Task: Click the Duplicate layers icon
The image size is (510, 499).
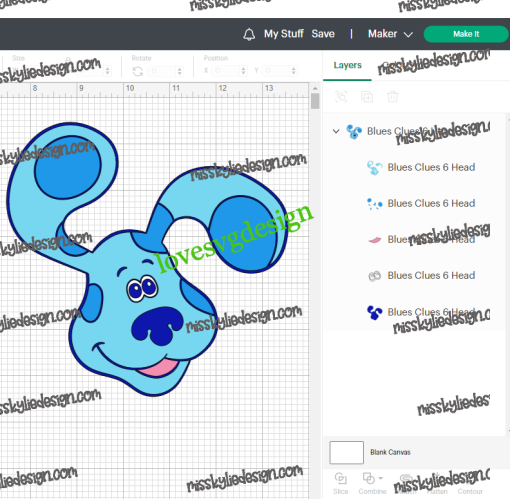Action: (367, 97)
